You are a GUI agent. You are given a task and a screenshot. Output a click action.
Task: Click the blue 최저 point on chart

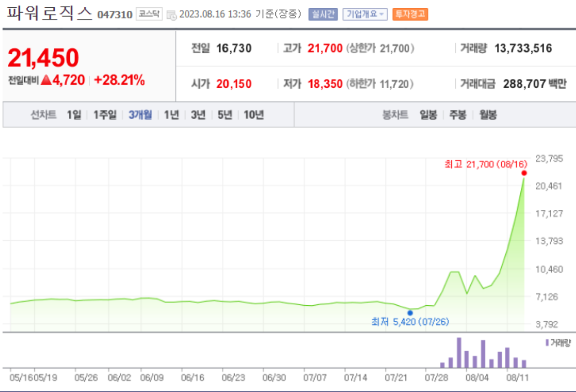point(410,313)
